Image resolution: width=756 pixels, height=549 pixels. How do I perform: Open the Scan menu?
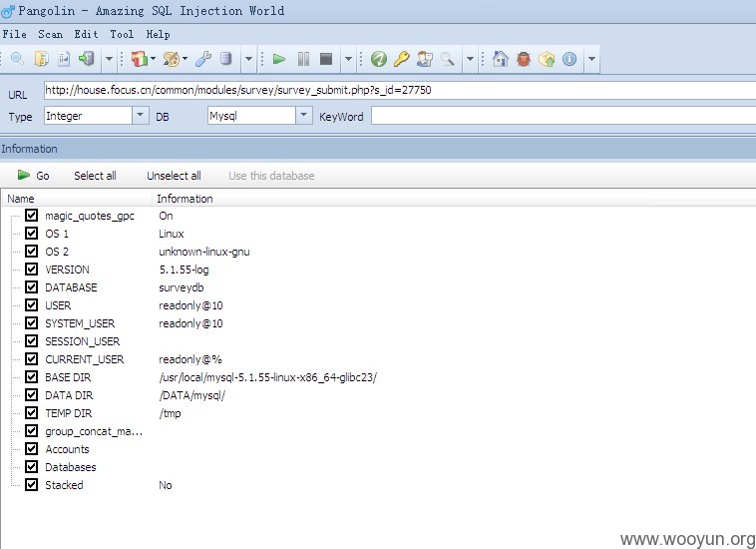pos(50,34)
